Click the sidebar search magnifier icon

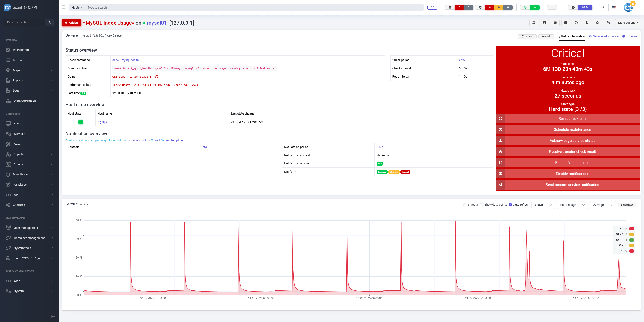[x=49, y=23]
